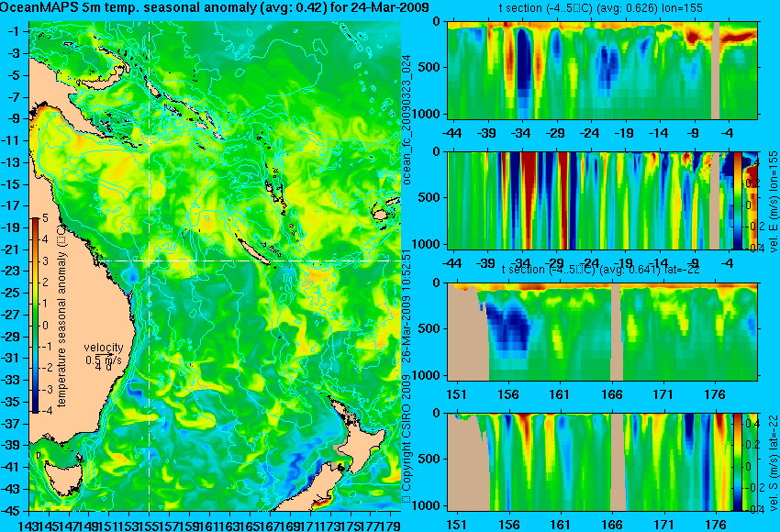Click the map's '-27' latitude label
Screen dimensions: 780x532
(x=12, y=315)
